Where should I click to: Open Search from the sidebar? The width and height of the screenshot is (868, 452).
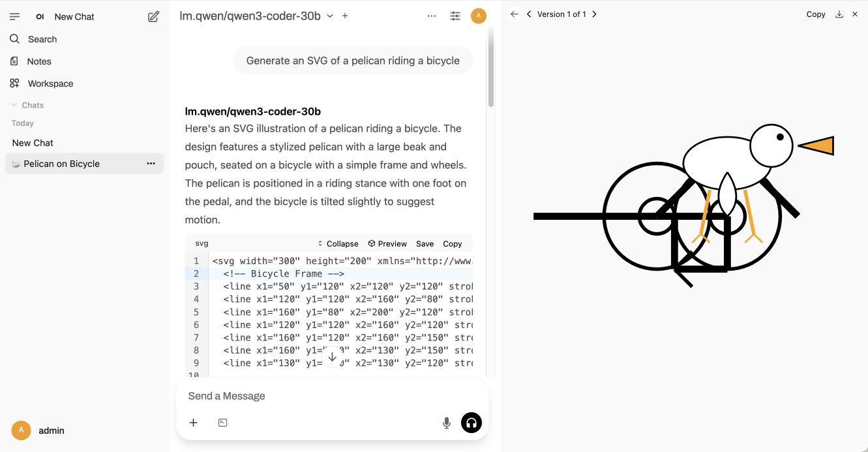pos(42,39)
